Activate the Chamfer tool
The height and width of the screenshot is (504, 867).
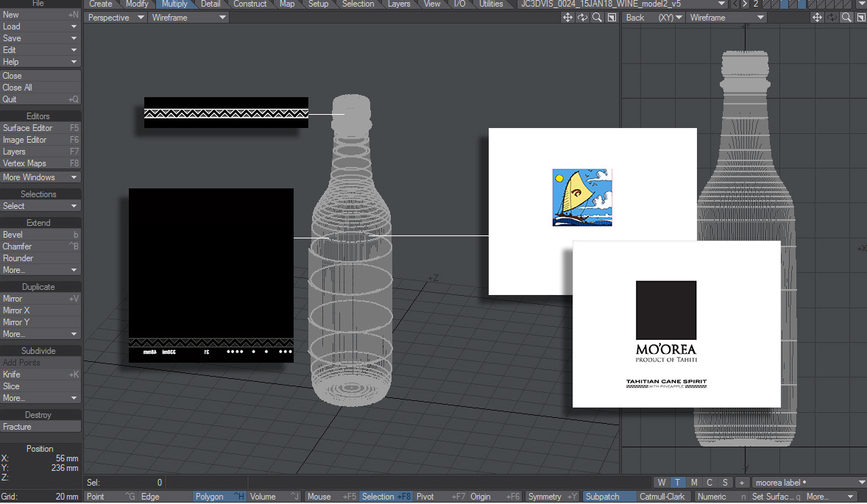click(40, 246)
